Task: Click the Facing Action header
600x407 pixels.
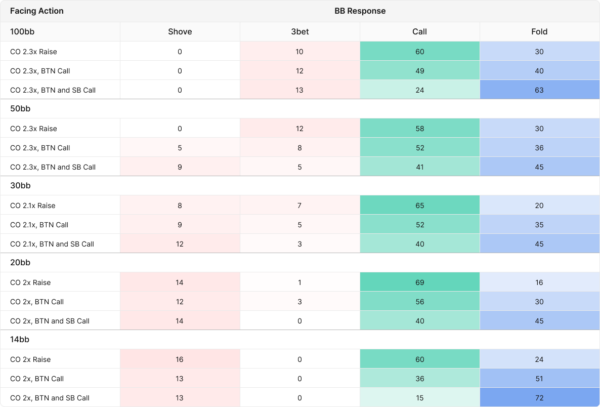Action: pyautogui.click(x=39, y=11)
